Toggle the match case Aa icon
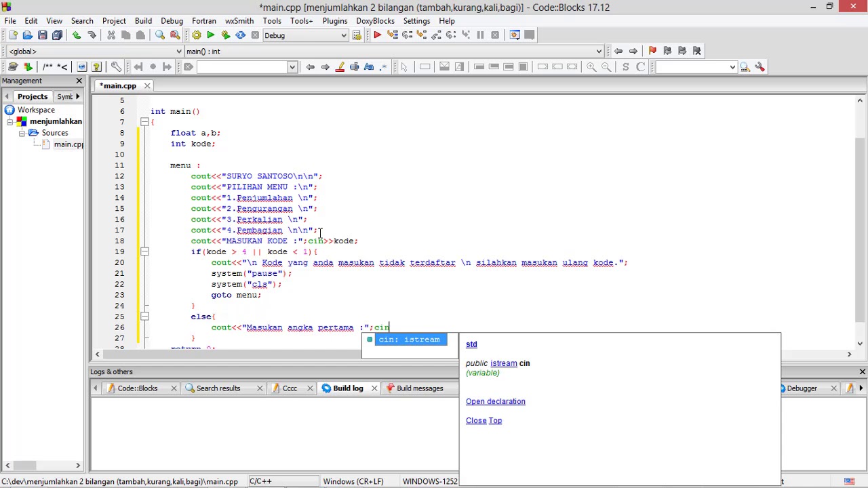 (x=369, y=66)
